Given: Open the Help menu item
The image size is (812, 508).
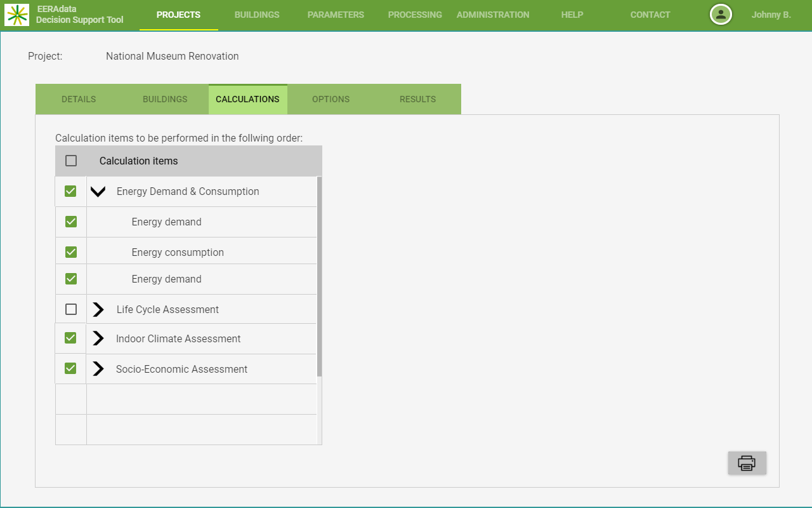Looking at the screenshot, I should click(572, 15).
